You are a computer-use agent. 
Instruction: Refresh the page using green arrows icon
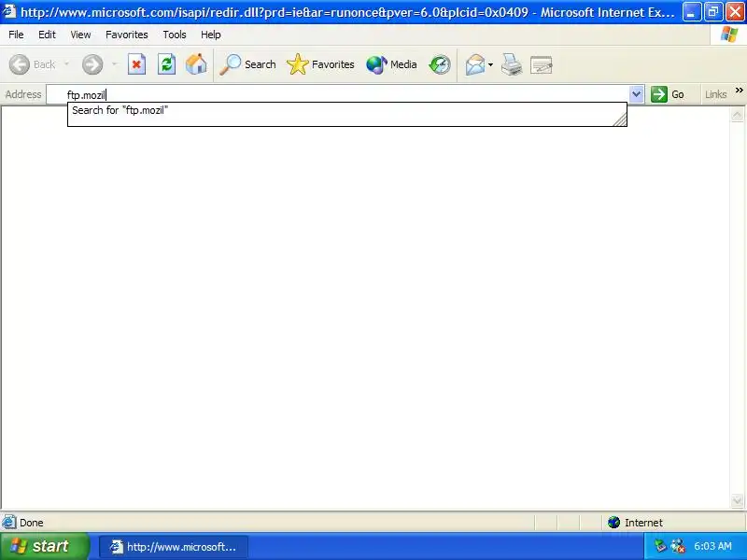pos(166,64)
